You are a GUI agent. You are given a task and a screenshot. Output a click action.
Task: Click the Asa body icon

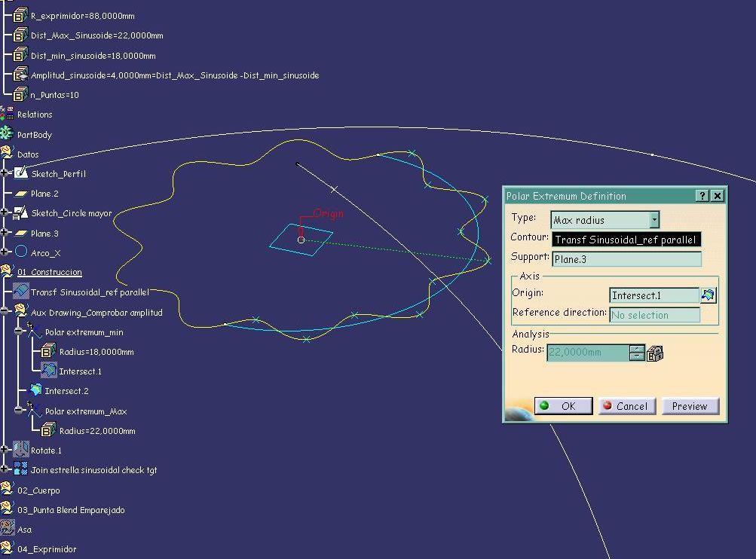(7, 528)
